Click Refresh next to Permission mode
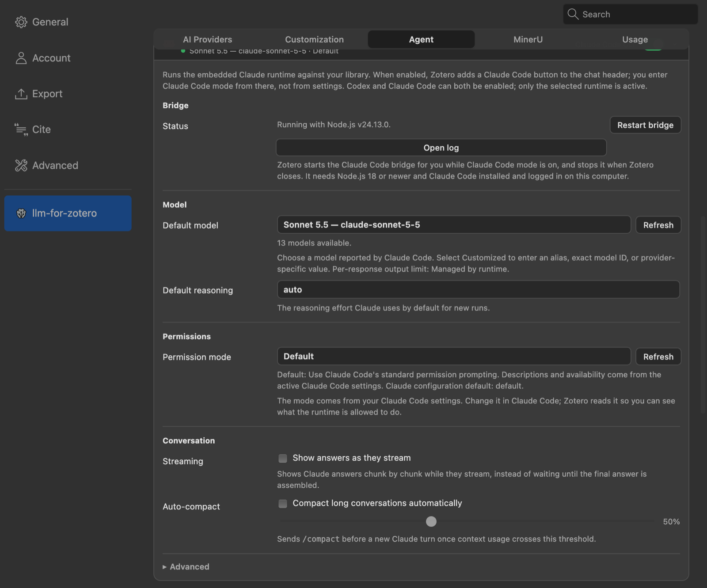Viewport: 707px width, 588px height. point(658,357)
